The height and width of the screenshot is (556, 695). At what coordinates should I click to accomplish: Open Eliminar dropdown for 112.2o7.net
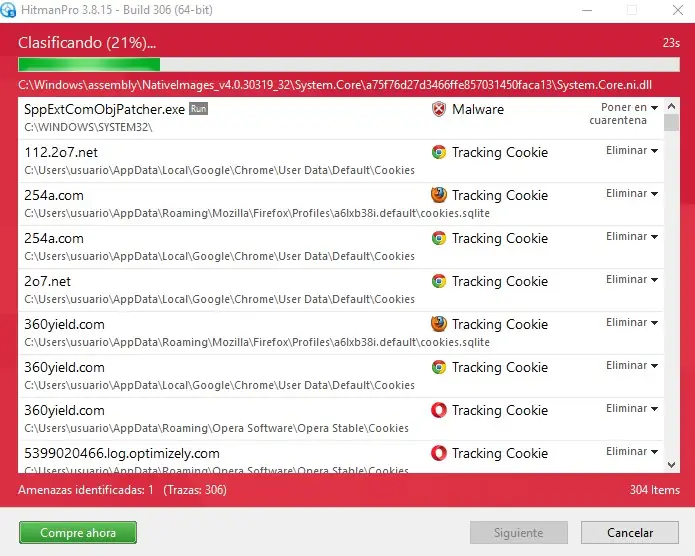pyautogui.click(x=632, y=151)
